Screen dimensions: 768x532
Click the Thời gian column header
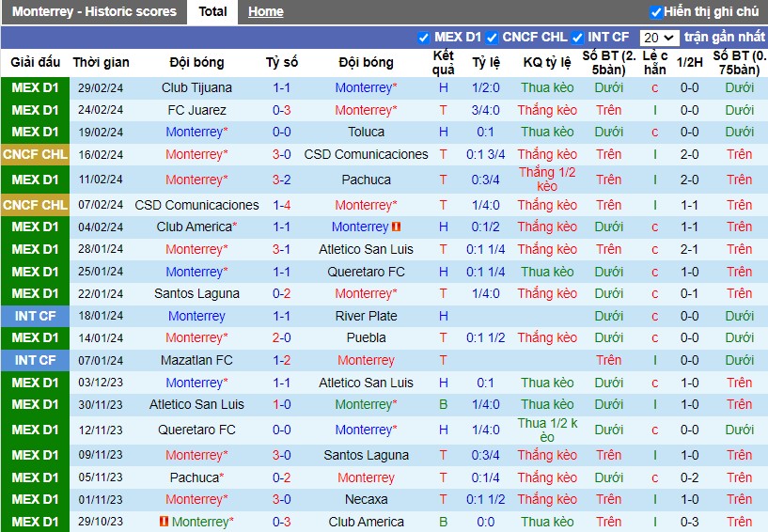click(101, 62)
